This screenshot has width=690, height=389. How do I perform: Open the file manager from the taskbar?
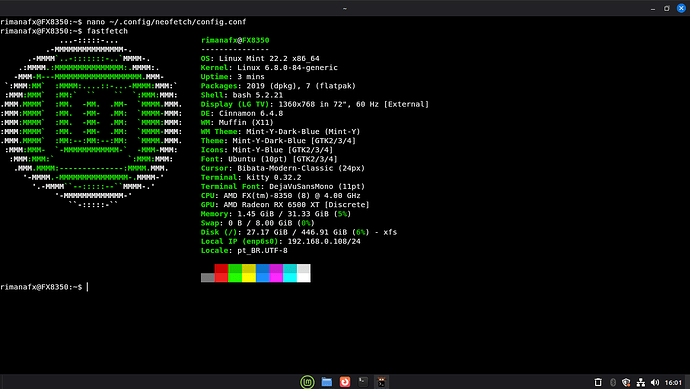coord(327,382)
